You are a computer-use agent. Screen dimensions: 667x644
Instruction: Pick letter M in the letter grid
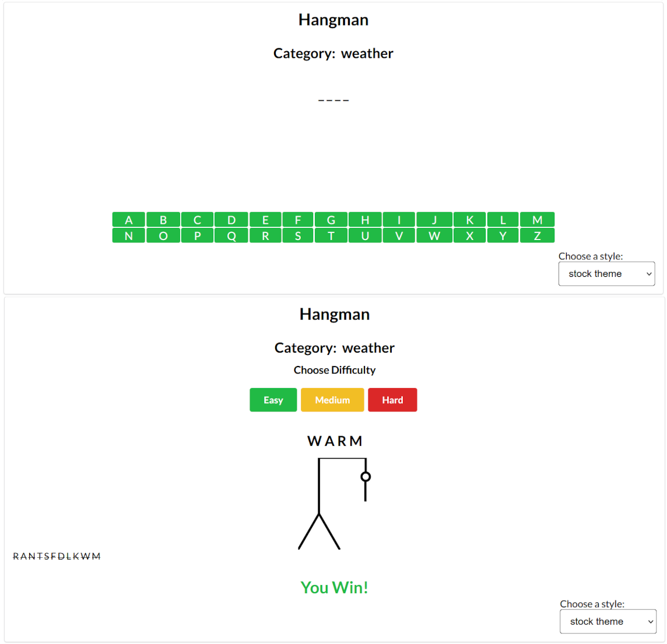[x=537, y=220]
